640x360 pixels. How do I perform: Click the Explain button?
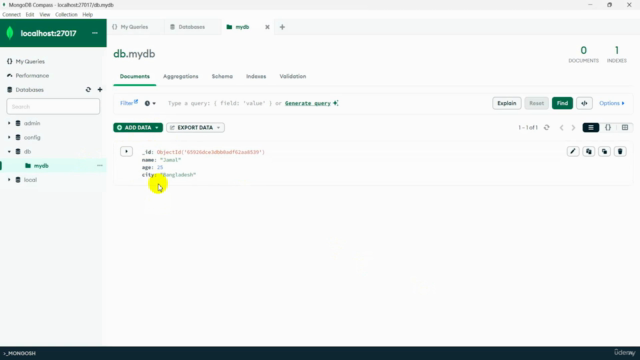click(507, 103)
